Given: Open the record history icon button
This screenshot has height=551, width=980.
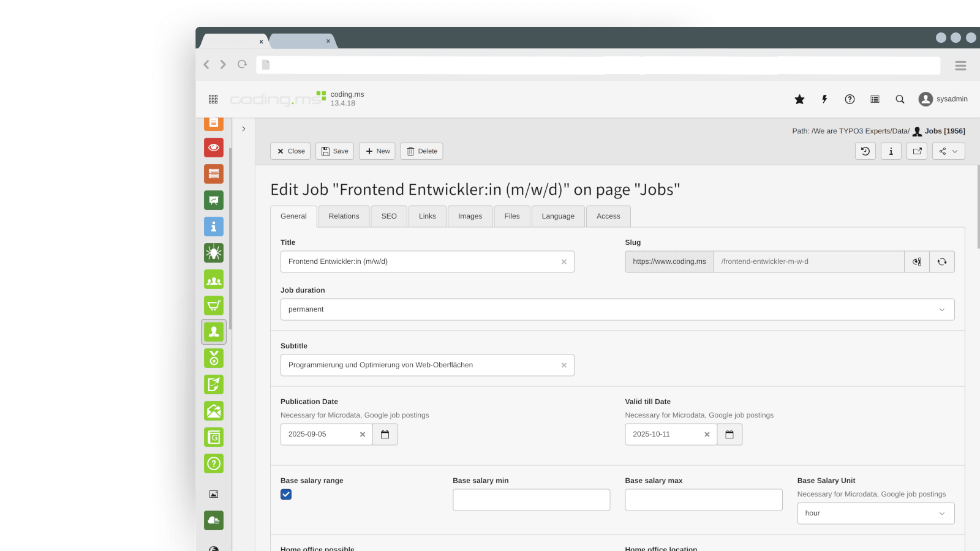Looking at the screenshot, I should pyautogui.click(x=865, y=151).
